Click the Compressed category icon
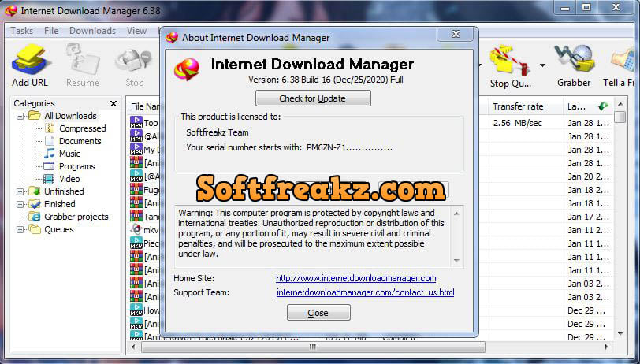 (50, 128)
